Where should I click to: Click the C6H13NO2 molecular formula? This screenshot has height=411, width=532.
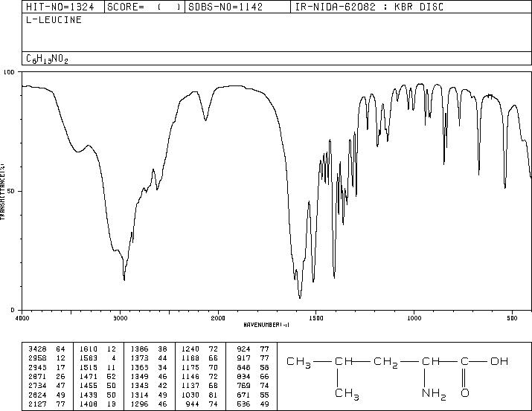click(47, 59)
